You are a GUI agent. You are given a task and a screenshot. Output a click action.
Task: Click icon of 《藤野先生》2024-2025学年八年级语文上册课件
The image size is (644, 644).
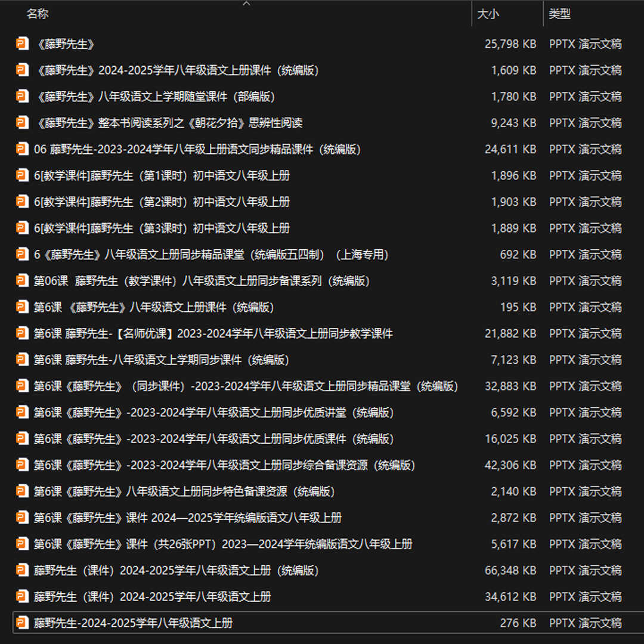pyautogui.click(x=22, y=70)
